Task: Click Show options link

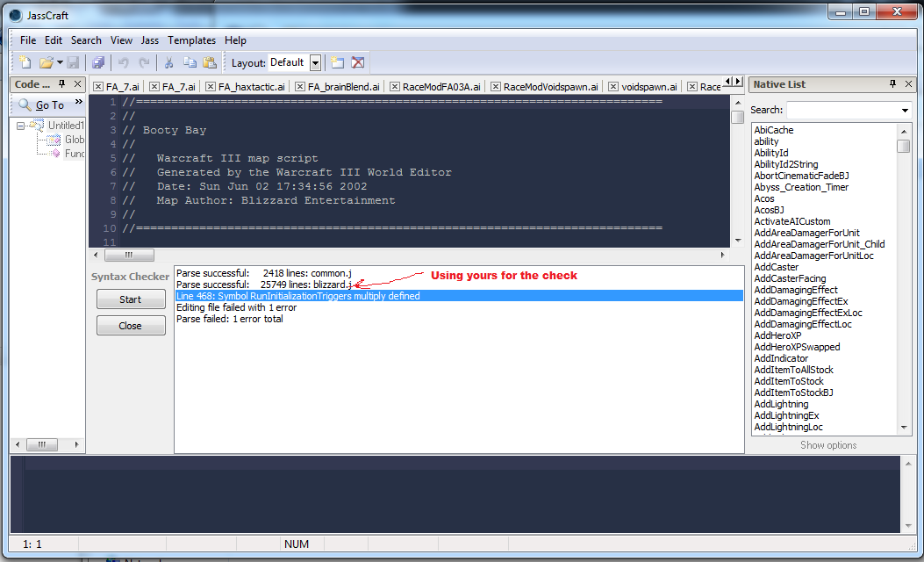Action: point(828,445)
